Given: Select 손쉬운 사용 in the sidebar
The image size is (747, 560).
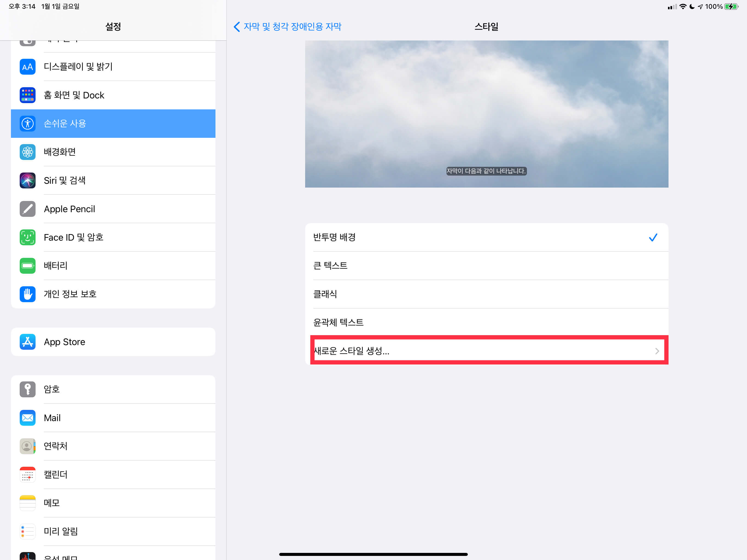Looking at the screenshot, I should point(113,124).
